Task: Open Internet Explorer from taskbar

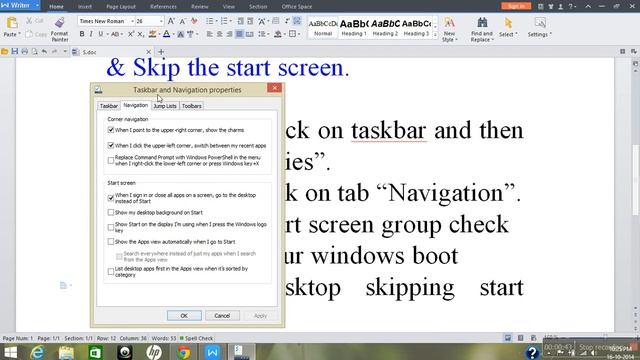Action: click(37, 352)
